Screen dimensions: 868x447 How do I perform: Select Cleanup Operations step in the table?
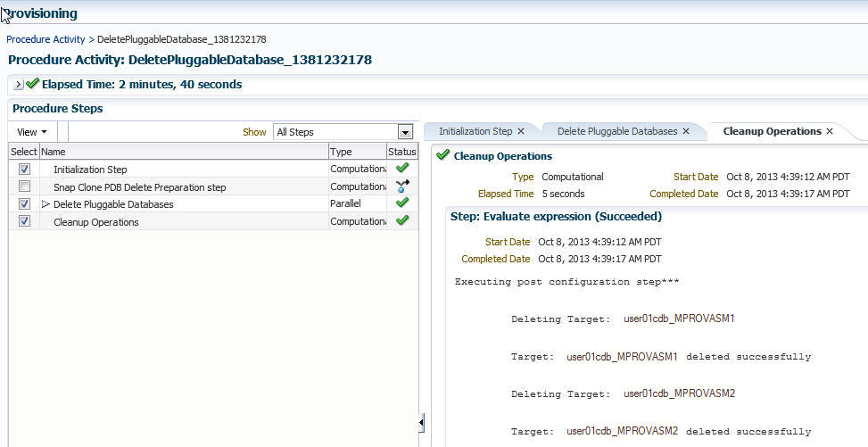[x=96, y=222]
